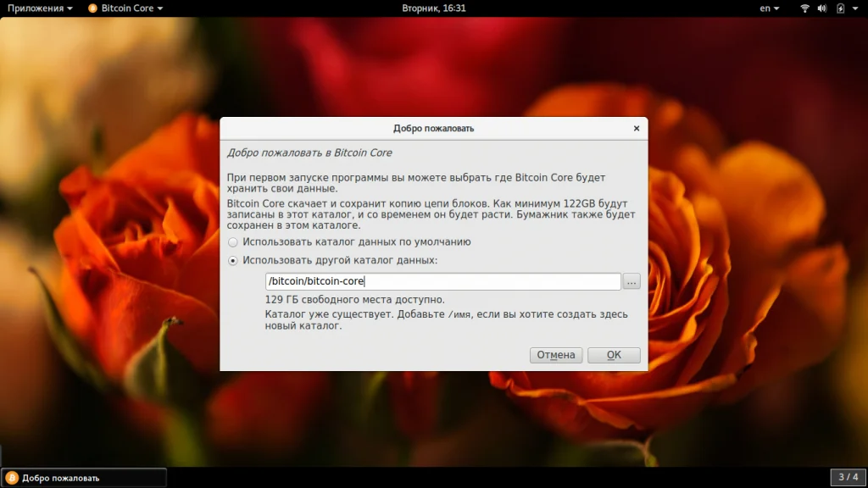Click the dialog title Добро пожаловать

[433, 129]
